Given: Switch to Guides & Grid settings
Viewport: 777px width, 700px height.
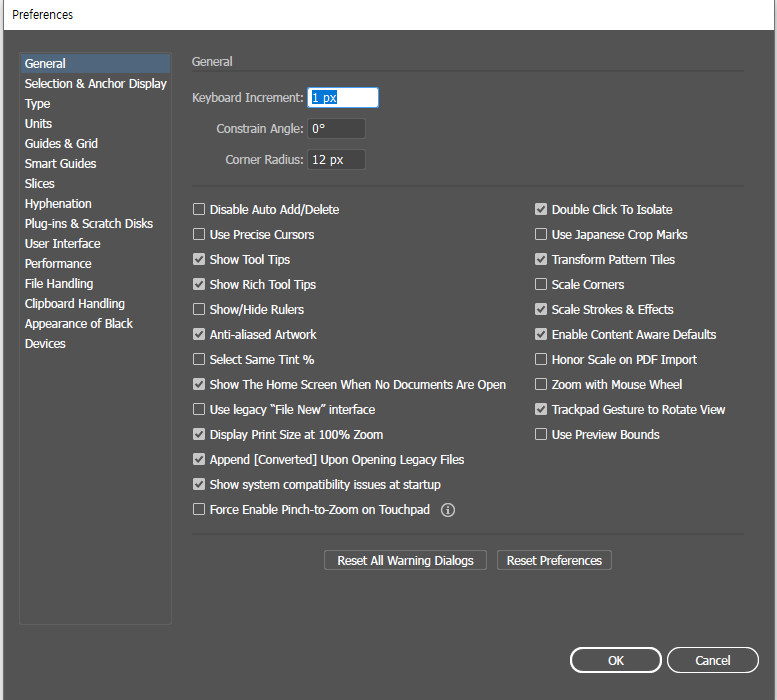Looking at the screenshot, I should pos(96,144).
